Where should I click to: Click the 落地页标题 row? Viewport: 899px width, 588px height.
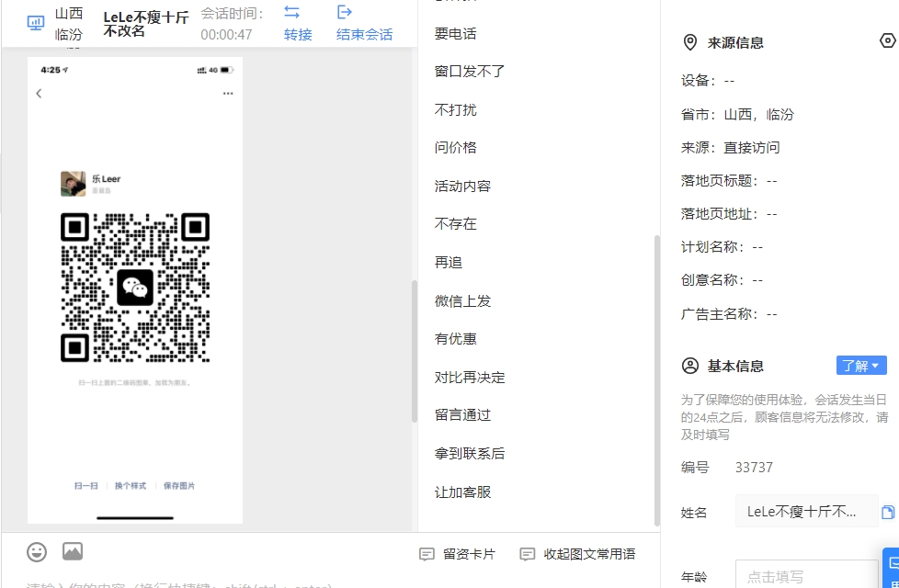[x=729, y=180]
